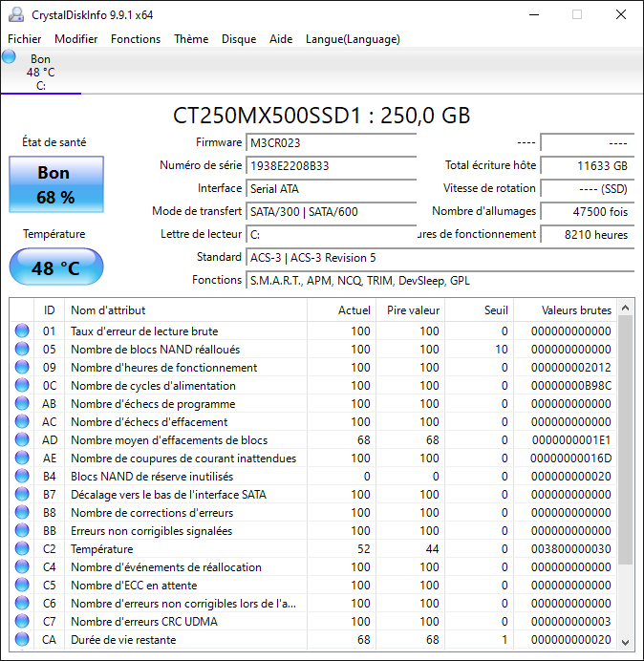Select row Nombre d'heures de fonctionnement
The height and width of the screenshot is (661, 644).
[313, 367]
